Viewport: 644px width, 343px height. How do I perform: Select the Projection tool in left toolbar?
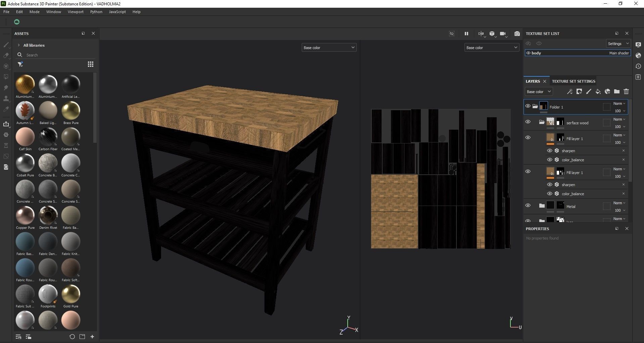click(x=6, y=66)
